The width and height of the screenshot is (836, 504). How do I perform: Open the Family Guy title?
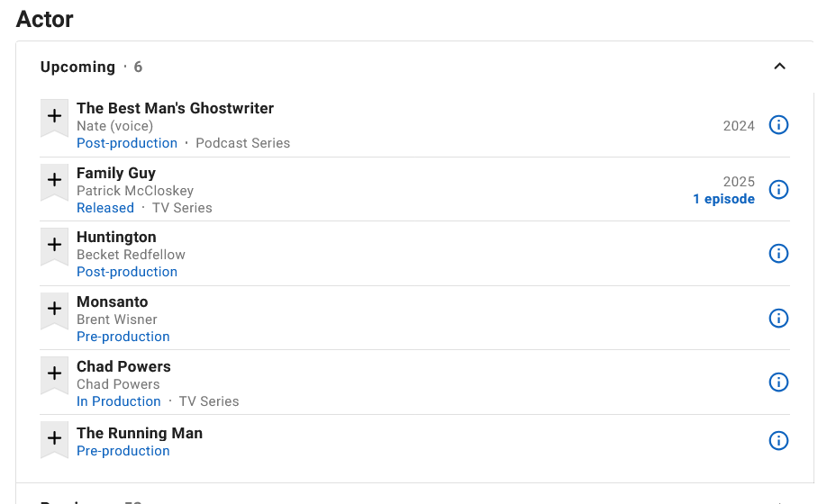tap(116, 173)
